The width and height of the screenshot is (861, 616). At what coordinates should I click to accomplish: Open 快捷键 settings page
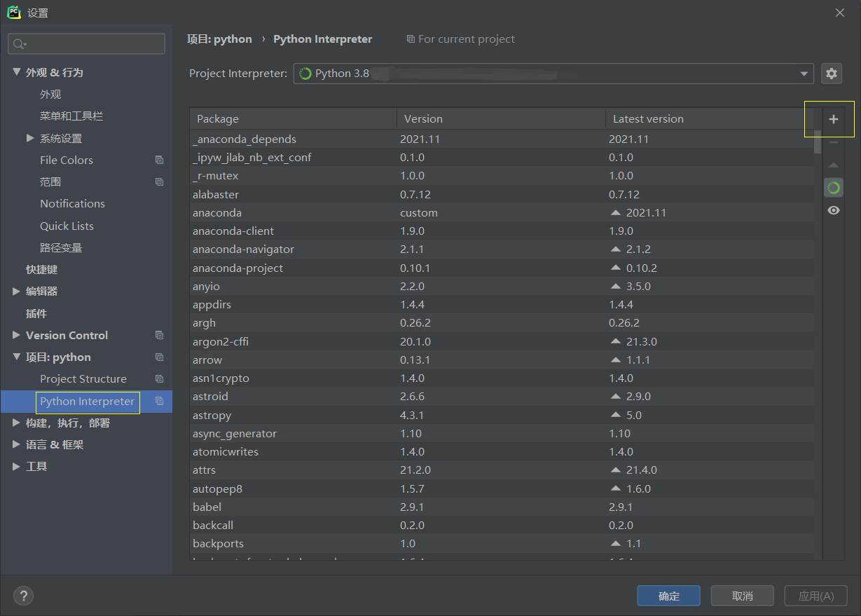pos(41,270)
